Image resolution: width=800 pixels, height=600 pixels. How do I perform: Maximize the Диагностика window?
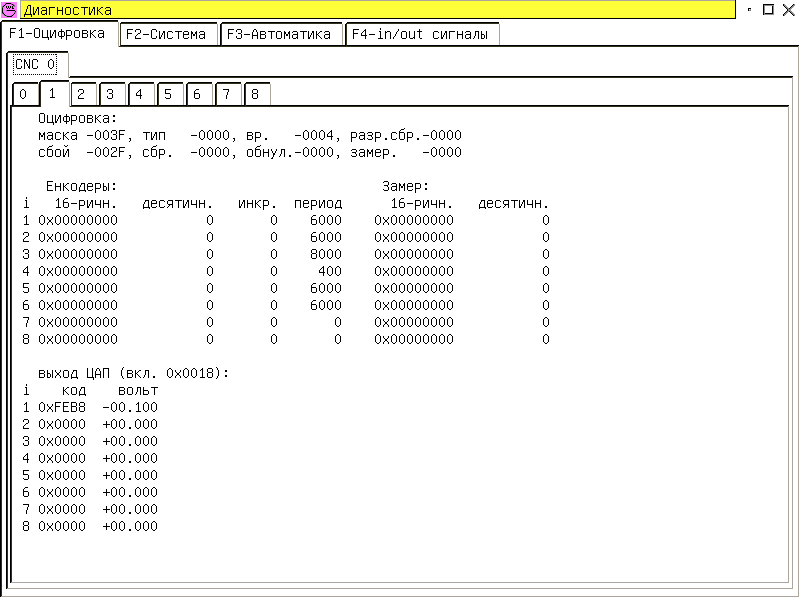coord(768,10)
